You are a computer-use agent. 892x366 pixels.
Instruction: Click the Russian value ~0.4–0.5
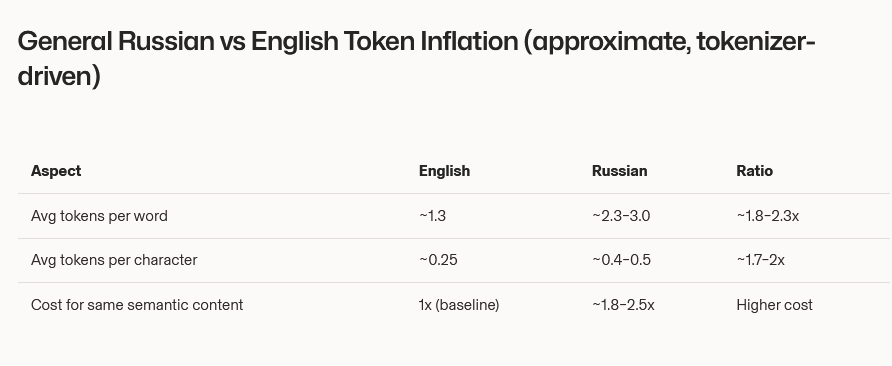click(621, 260)
